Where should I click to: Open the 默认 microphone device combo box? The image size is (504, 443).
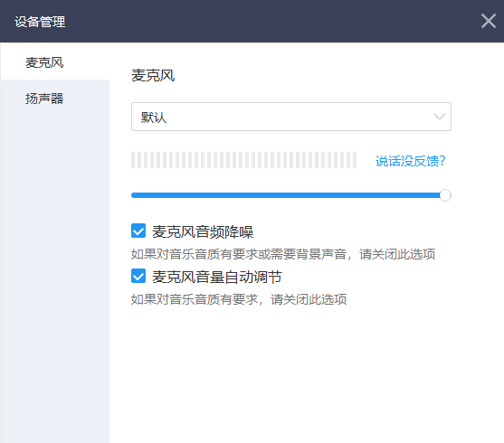[x=290, y=117]
